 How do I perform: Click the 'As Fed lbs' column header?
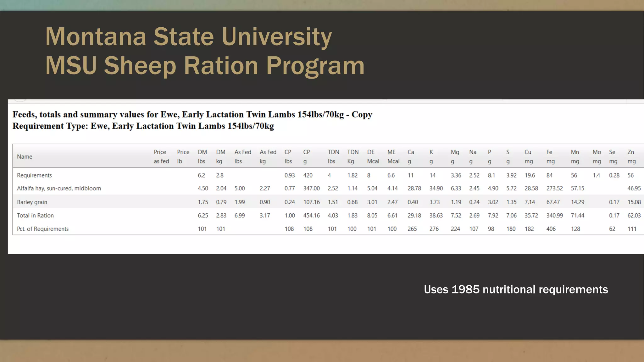243,156
